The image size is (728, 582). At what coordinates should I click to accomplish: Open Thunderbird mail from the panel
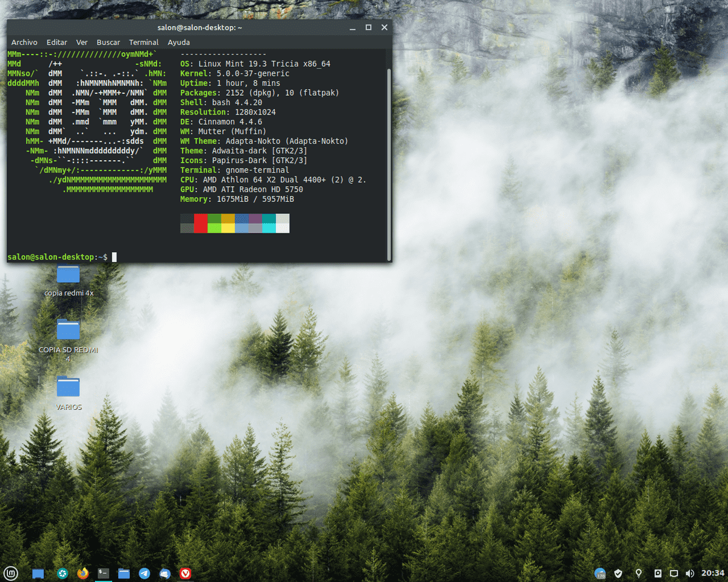click(x=165, y=573)
